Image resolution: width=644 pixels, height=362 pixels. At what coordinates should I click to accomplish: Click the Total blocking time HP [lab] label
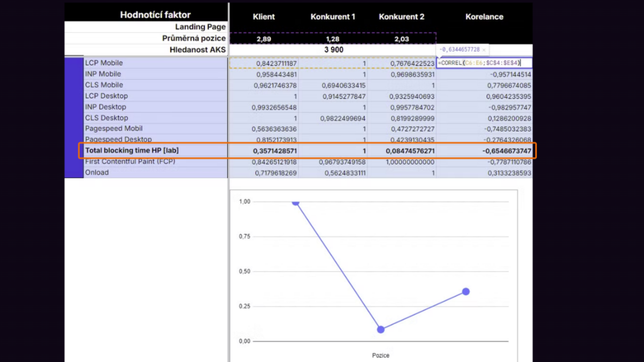click(x=132, y=151)
